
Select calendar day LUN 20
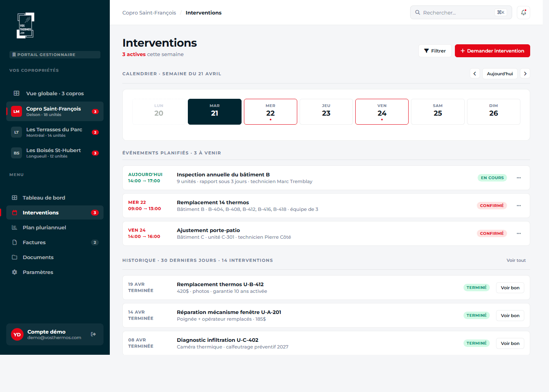(x=159, y=112)
